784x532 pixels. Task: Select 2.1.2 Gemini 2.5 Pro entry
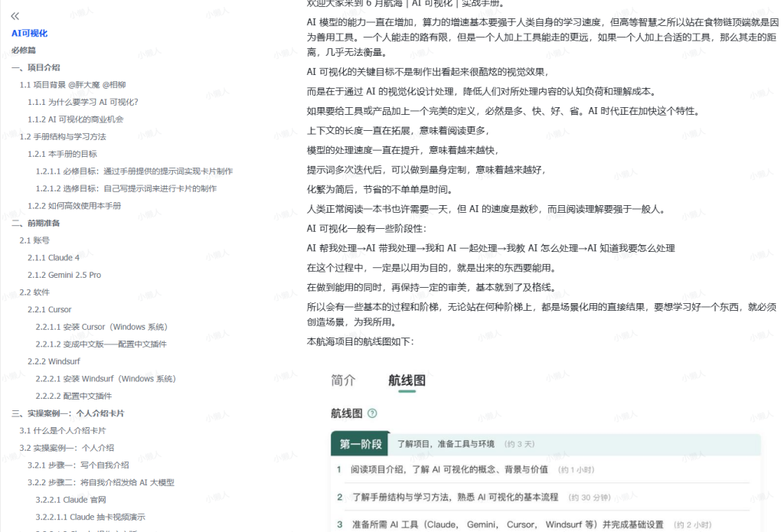click(x=64, y=275)
